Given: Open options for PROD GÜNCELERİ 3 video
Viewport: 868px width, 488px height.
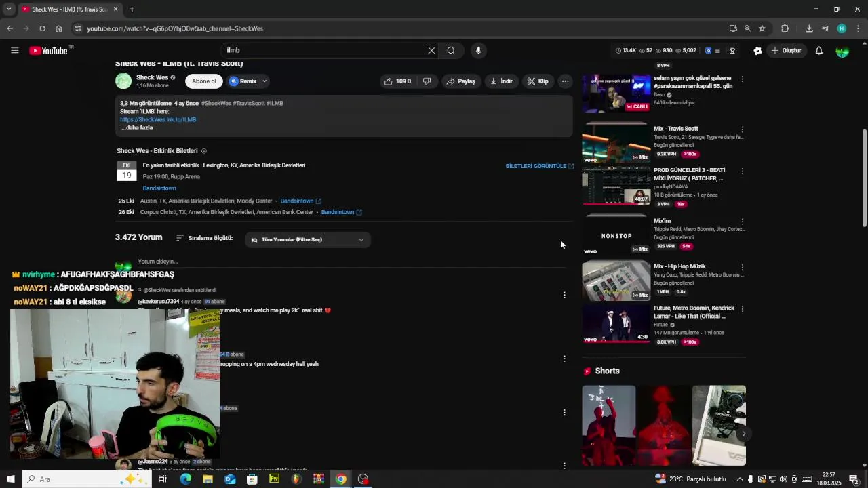Looking at the screenshot, I should tap(743, 171).
